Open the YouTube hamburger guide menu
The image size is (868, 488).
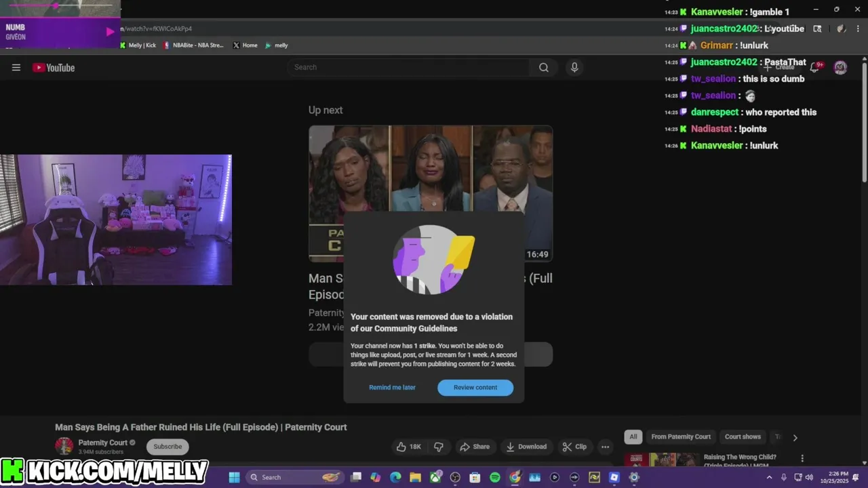point(16,68)
